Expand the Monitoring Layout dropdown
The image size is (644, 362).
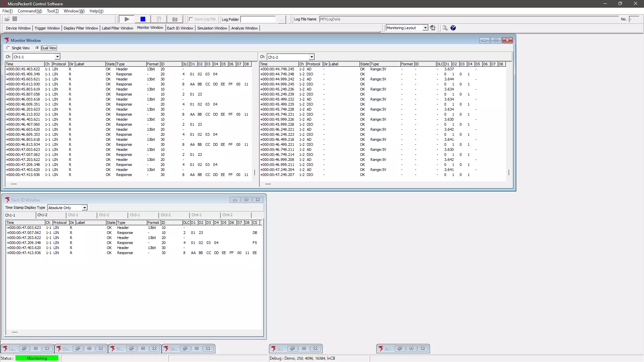tap(425, 28)
